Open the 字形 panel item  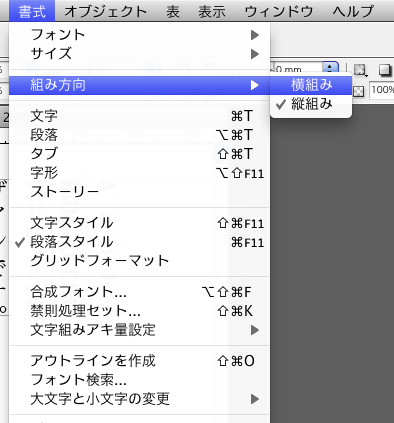click(x=139, y=173)
